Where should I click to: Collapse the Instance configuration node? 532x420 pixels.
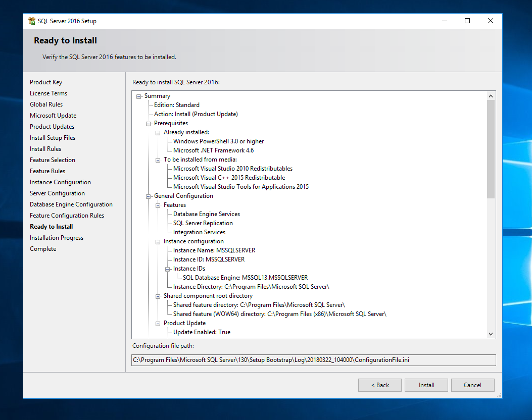coord(158,241)
